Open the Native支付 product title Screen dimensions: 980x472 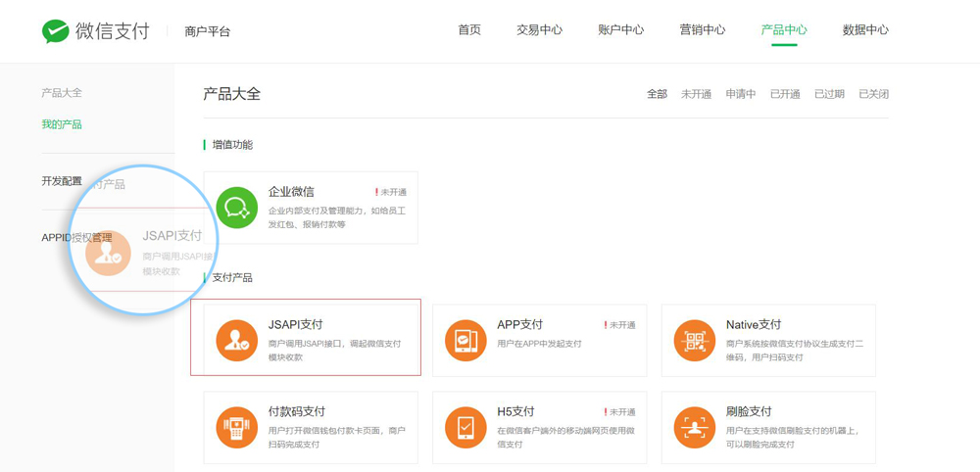coord(754,325)
